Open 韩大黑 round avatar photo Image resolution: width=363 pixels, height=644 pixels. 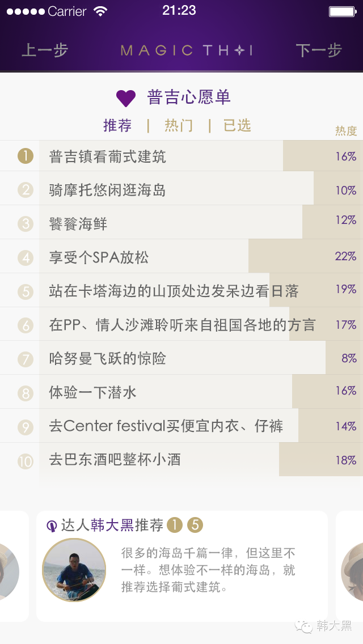tap(74, 570)
